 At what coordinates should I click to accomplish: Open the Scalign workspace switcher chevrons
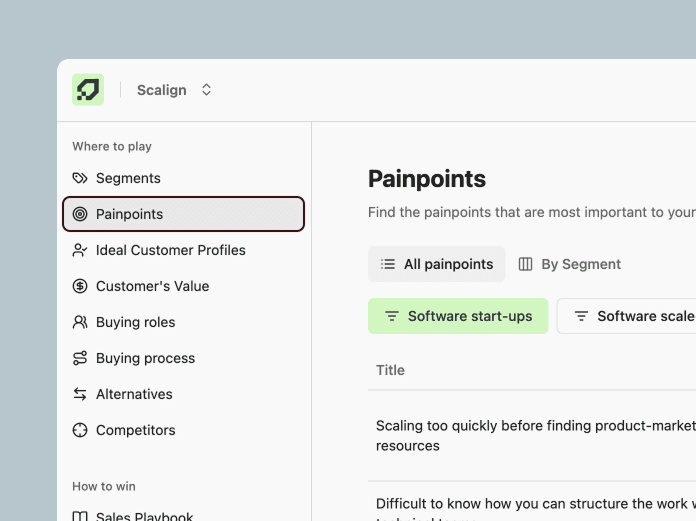point(206,90)
